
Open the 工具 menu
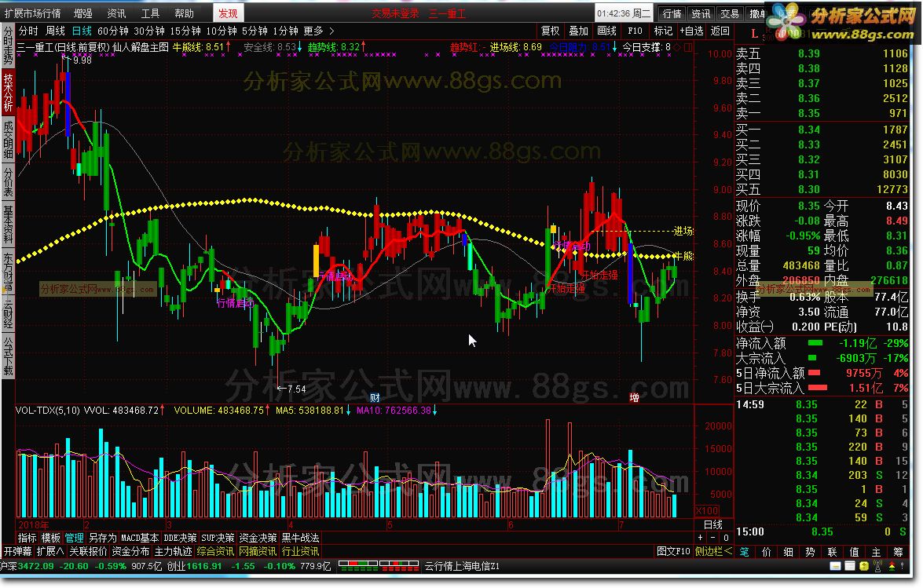coord(150,13)
